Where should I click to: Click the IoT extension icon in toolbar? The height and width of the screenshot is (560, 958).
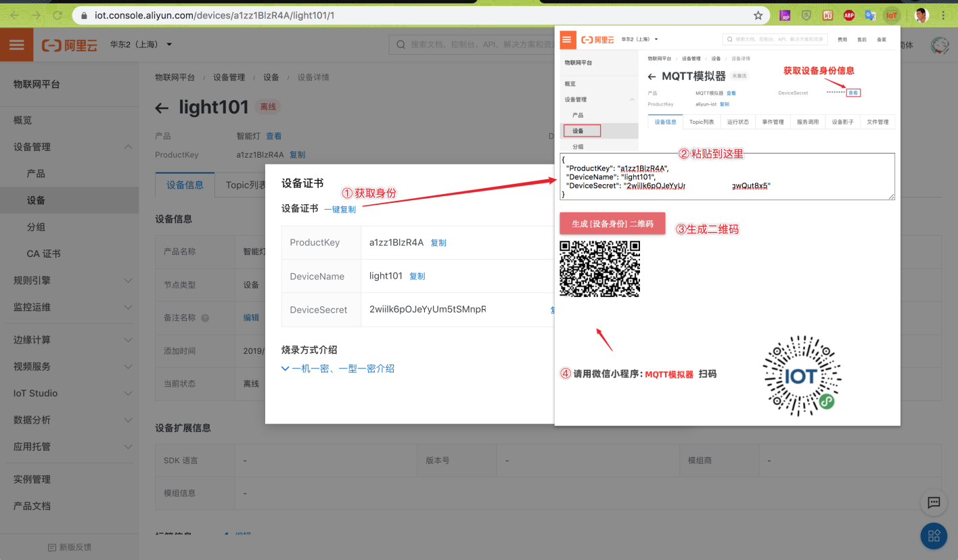click(892, 15)
